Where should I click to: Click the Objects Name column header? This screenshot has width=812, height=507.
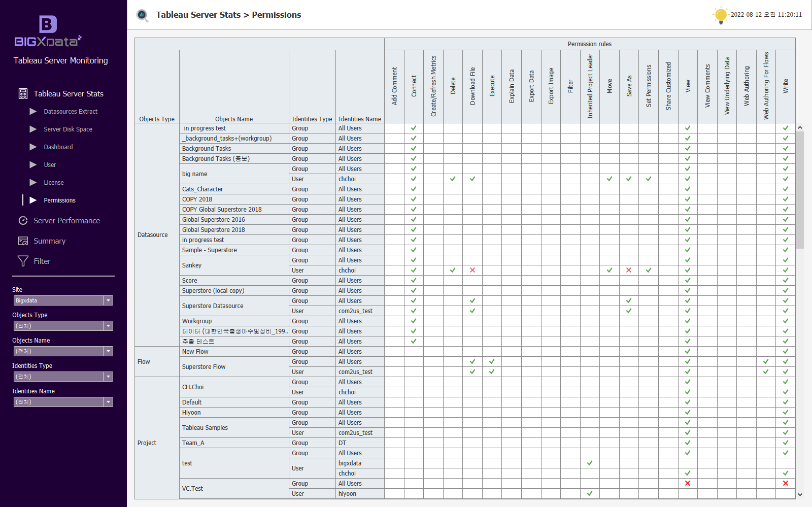coord(234,119)
